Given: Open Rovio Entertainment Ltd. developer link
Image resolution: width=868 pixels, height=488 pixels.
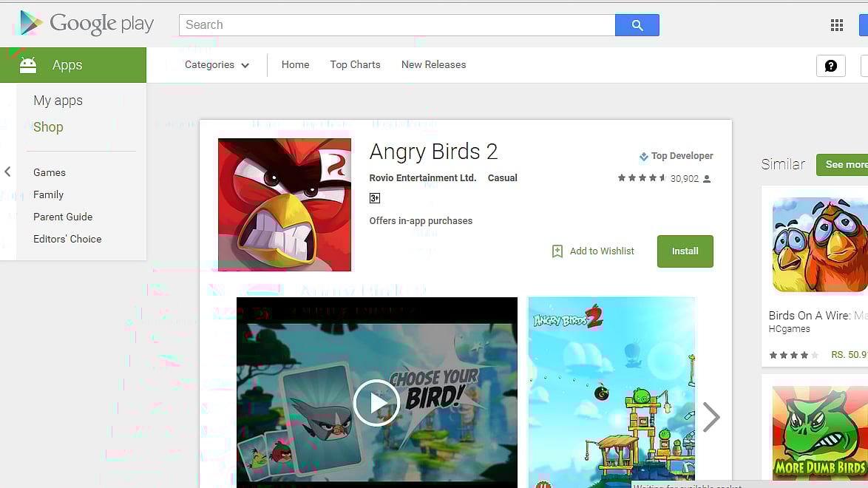Looking at the screenshot, I should (x=422, y=178).
